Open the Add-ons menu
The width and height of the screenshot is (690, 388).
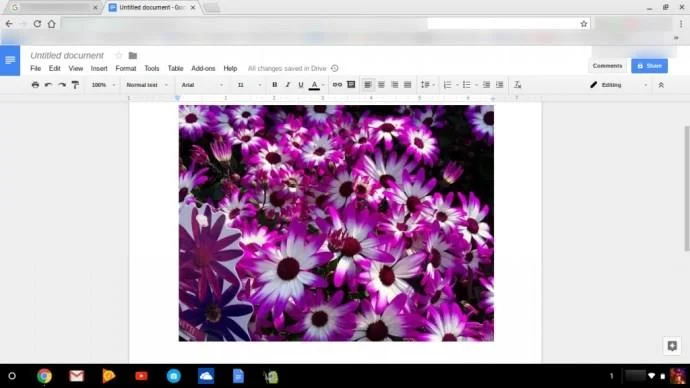click(203, 69)
